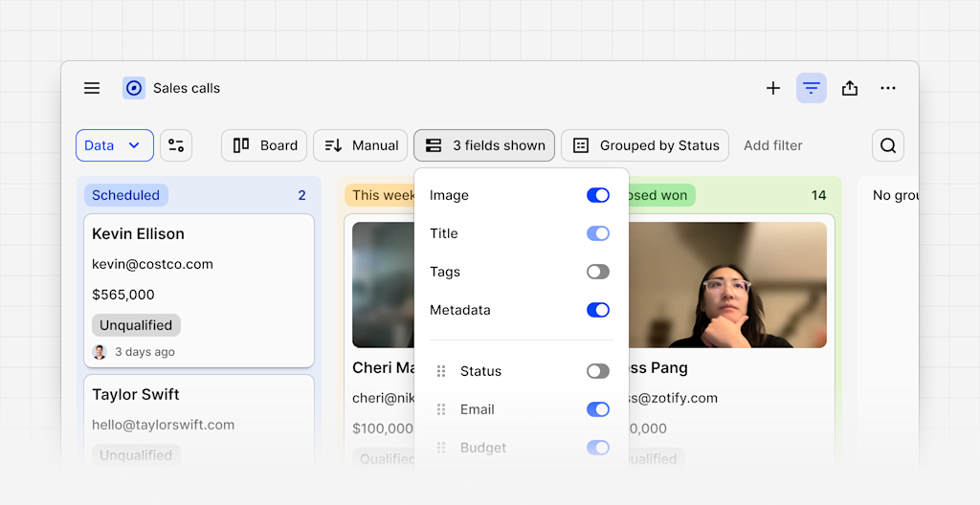
Task: Open the Grouped by Status selector
Action: (645, 145)
